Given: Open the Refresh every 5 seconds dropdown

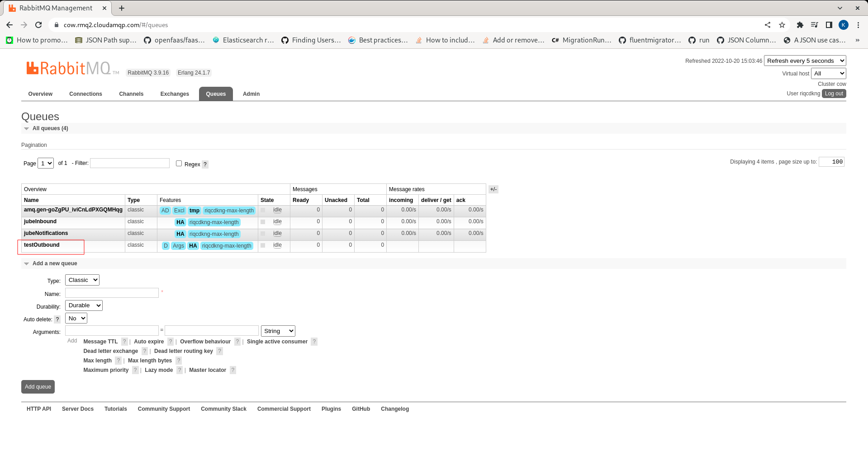Looking at the screenshot, I should point(805,61).
